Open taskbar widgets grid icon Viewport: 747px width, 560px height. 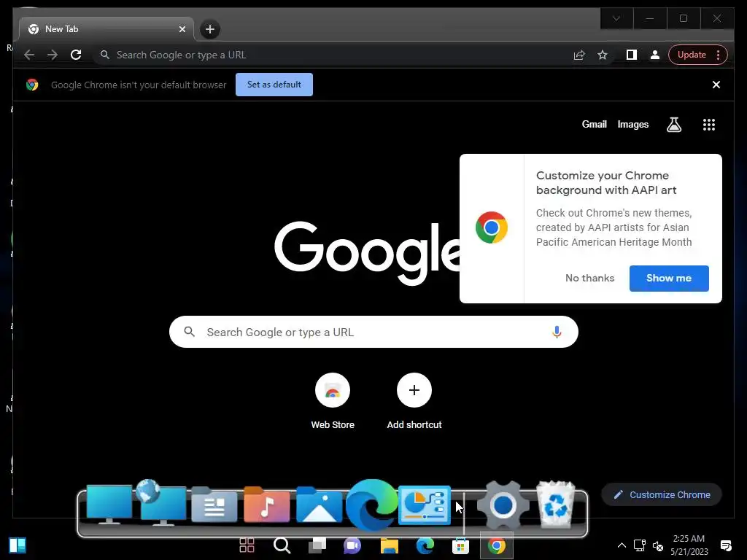tap(247, 545)
